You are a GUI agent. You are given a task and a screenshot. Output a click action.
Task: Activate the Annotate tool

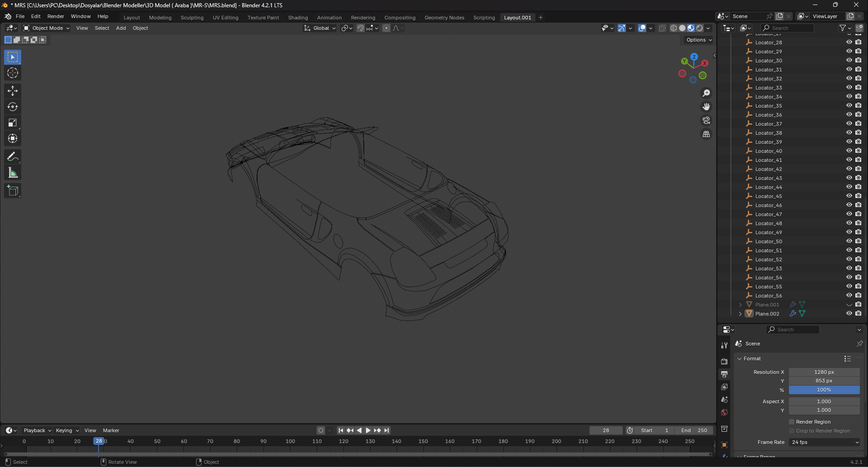(x=13, y=157)
